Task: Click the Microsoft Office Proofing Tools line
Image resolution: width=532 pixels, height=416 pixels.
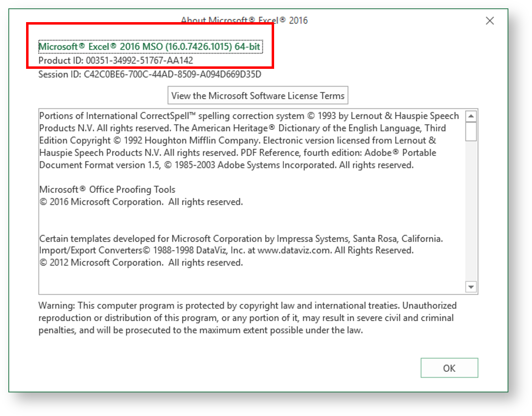Action: pos(107,189)
